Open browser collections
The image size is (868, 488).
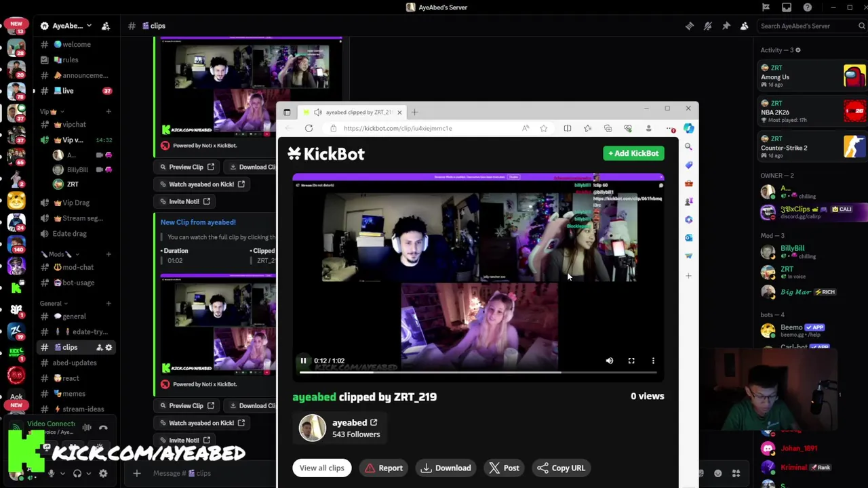608,128
